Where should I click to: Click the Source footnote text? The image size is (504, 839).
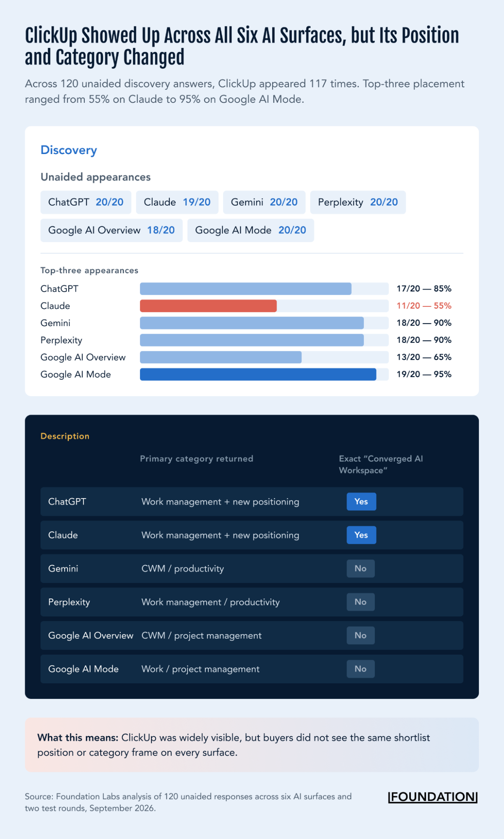click(188, 802)
